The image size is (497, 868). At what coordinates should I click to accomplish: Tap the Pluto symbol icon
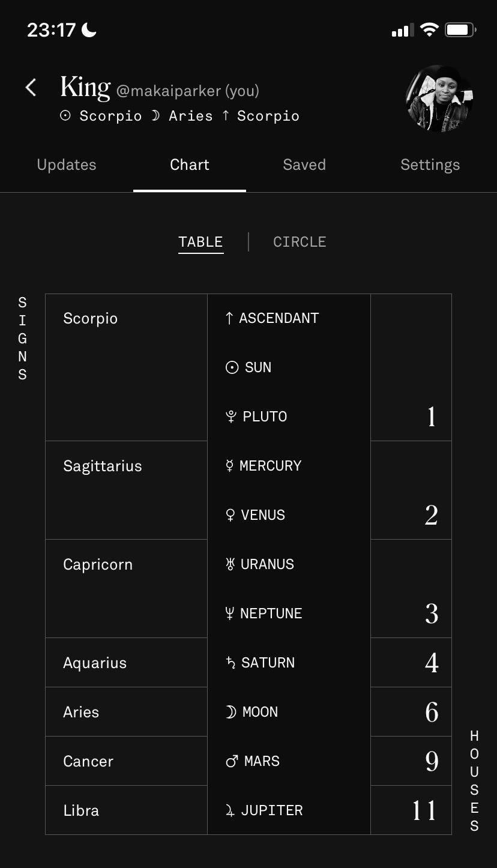pyautogui.click(x=231, y=417)
